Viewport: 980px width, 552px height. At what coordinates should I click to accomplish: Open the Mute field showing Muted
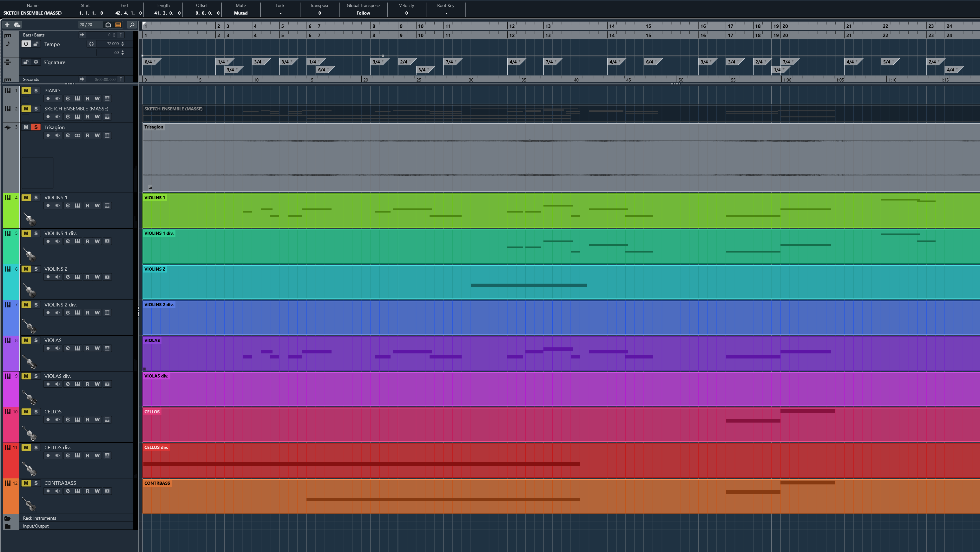240,13
